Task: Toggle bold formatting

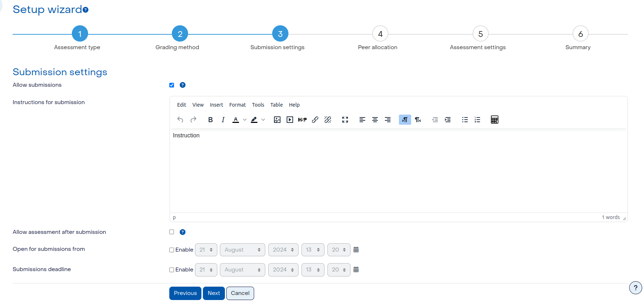Action: tap(210, 120)
